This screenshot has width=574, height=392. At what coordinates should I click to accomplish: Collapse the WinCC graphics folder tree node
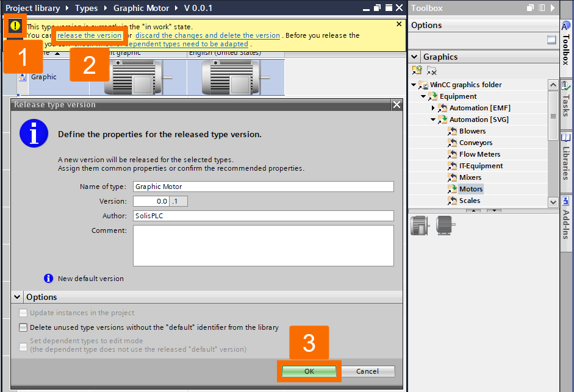[x=414, y=84]
